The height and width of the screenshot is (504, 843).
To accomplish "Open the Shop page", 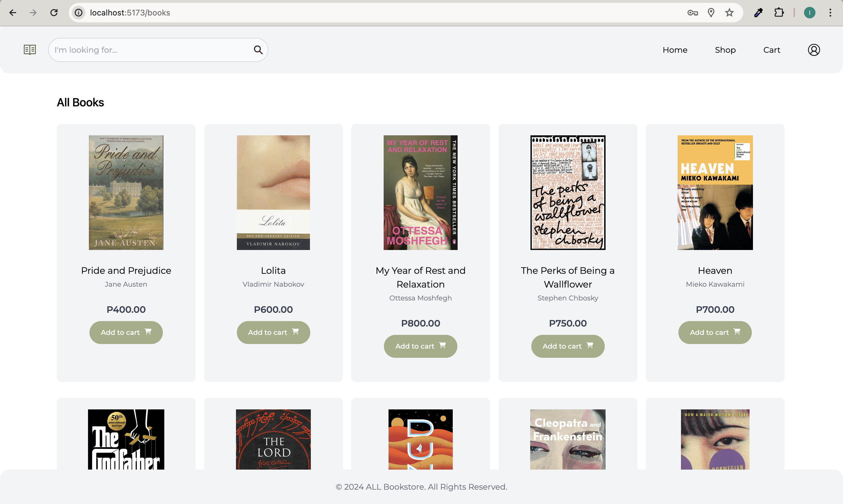I will click(725, 50).
